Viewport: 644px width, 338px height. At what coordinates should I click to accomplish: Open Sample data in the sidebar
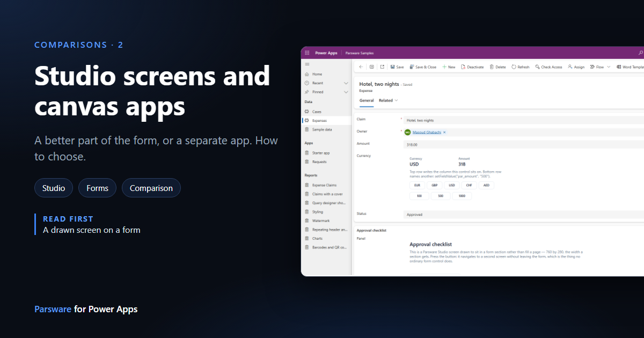tap(326, 129)
